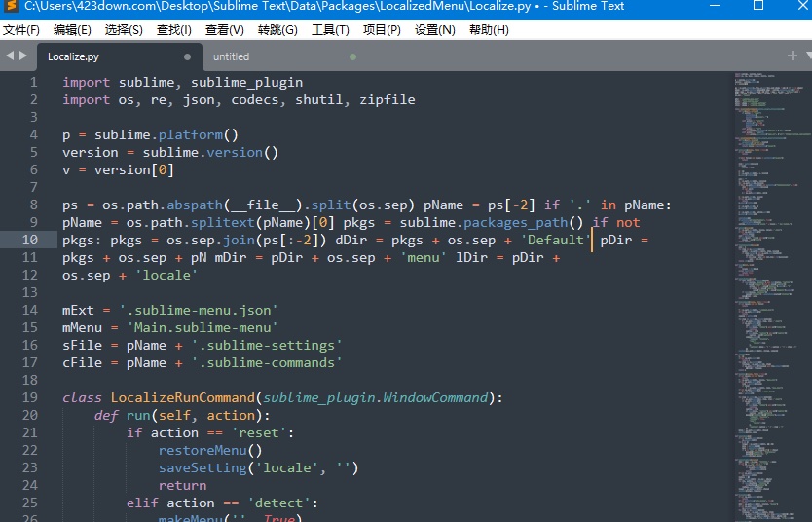Image resolution: width=812 pixels, height=522 pixels.
Task: Click the 'Default' string on line 10
Action: (x=556, y=240)
